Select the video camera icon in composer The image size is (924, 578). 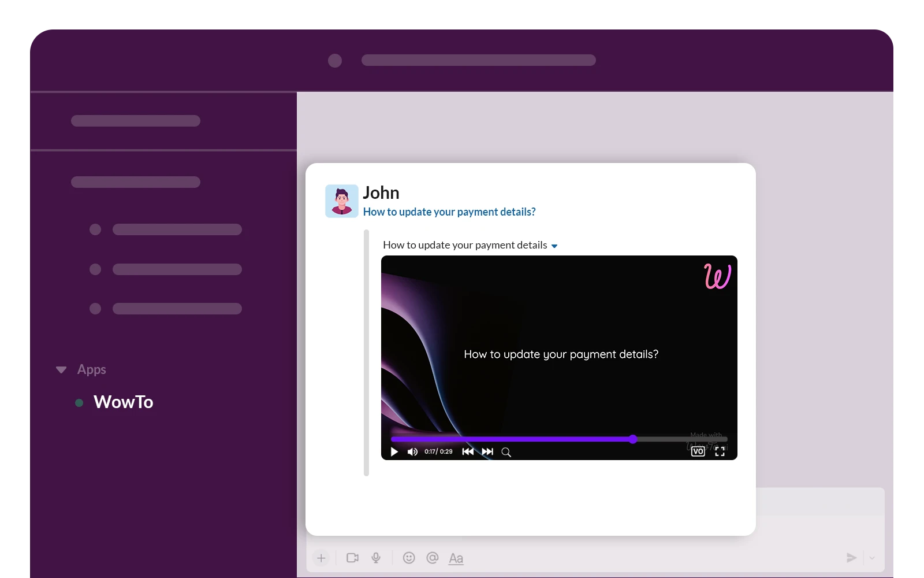[352, 558]
